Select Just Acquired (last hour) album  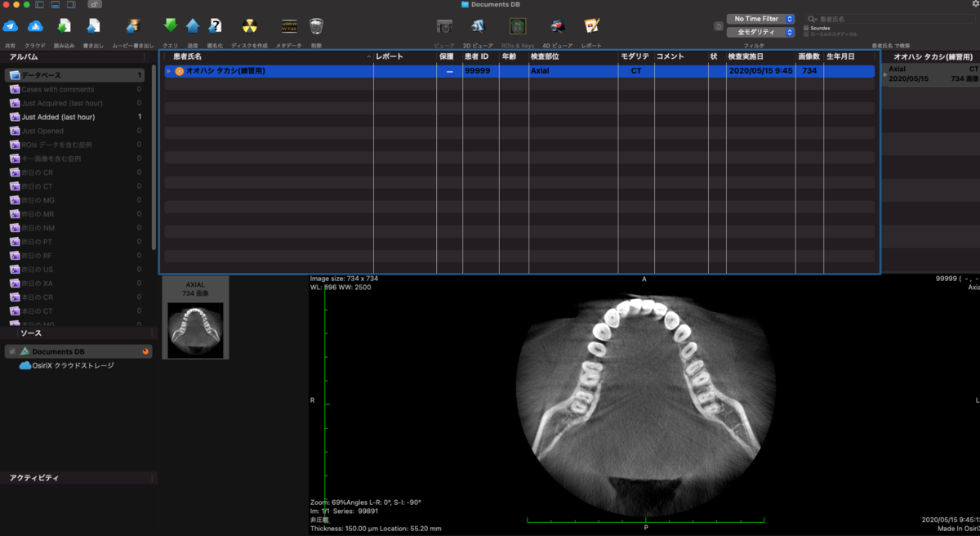[x=74, y=103]
